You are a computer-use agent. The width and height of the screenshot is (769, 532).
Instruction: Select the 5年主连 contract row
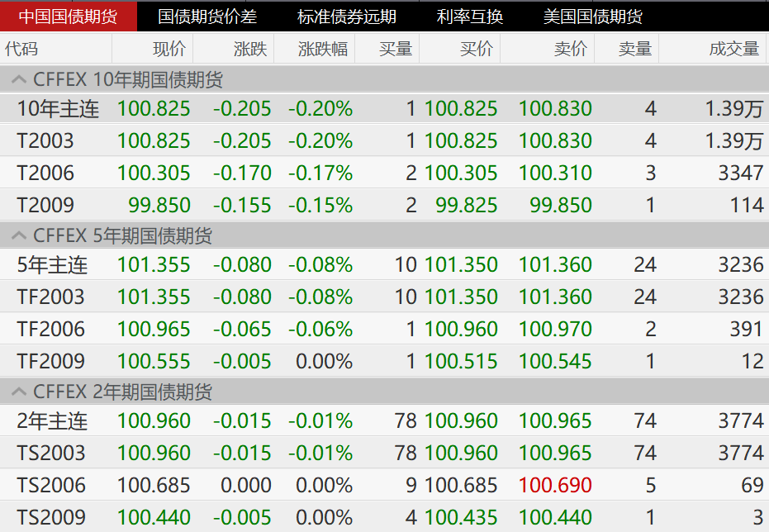[x=385, y=265]
